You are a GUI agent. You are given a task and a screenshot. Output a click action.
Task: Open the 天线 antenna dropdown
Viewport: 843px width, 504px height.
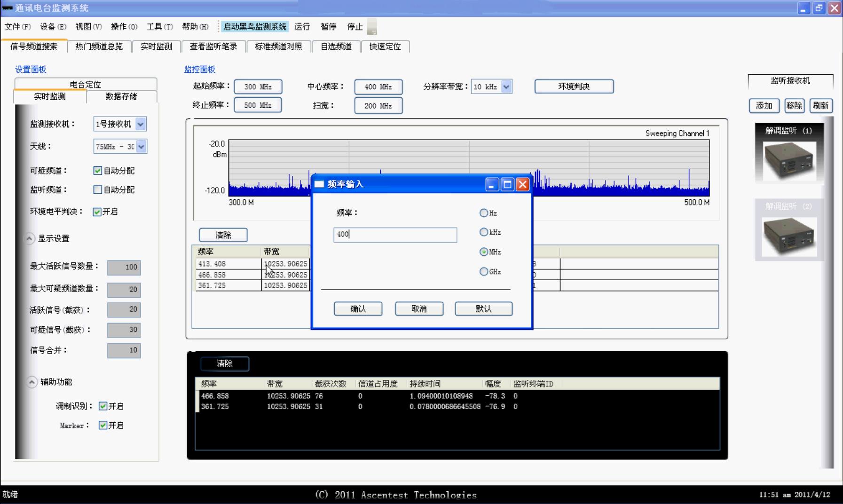141,147
